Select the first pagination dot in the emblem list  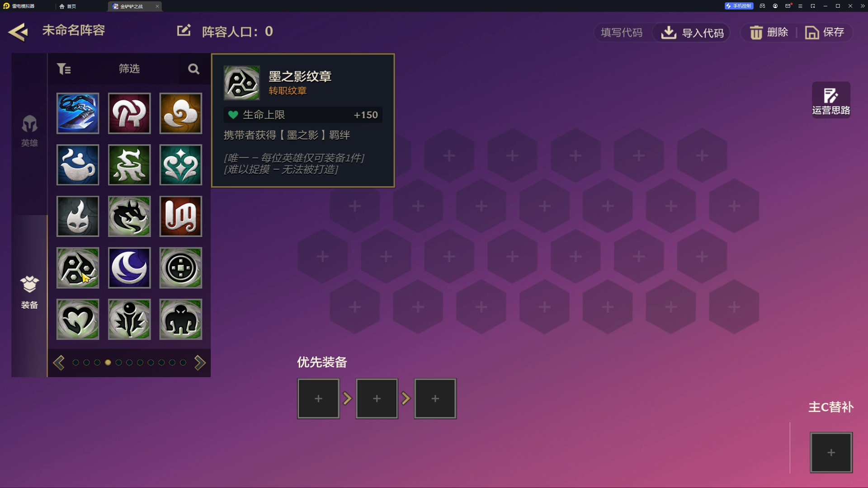coord(75,362)
